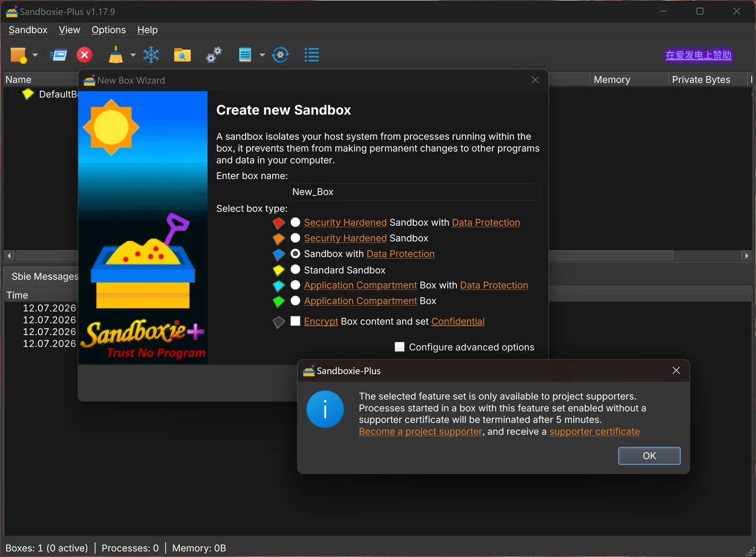Click the red diamond box type icon
Image resolution: width=756 pixels, height=557 pixels.
tap(279, 223)
